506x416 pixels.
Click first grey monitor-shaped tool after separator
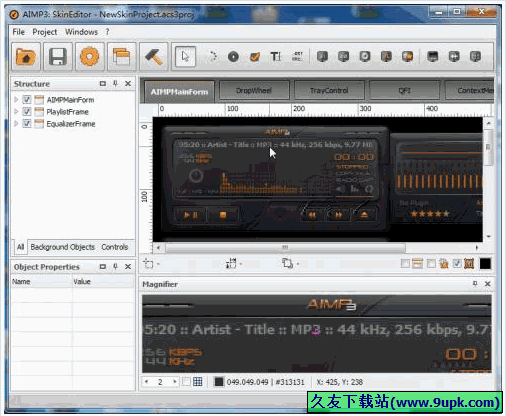[x=322, y=56]
